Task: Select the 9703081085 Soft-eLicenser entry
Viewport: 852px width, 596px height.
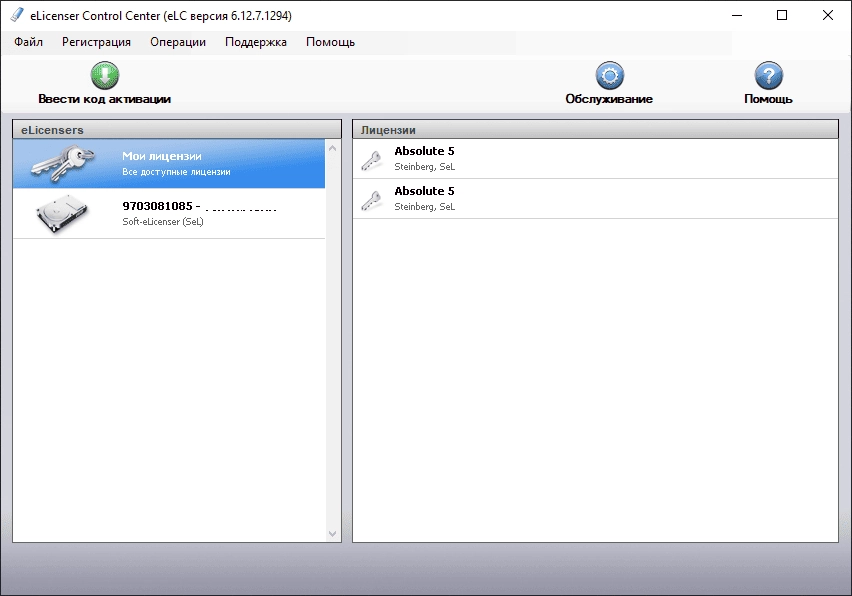Action: click(x=169, y=214)
